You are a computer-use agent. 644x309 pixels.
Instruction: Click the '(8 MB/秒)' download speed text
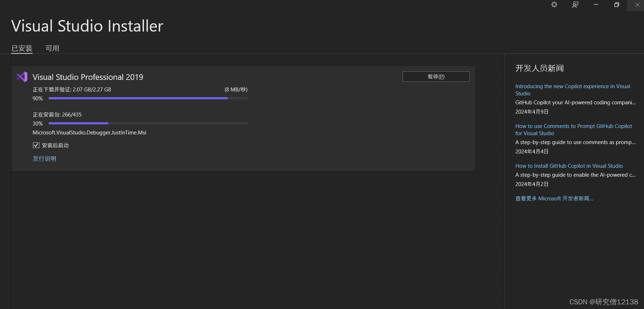[236, 90]
